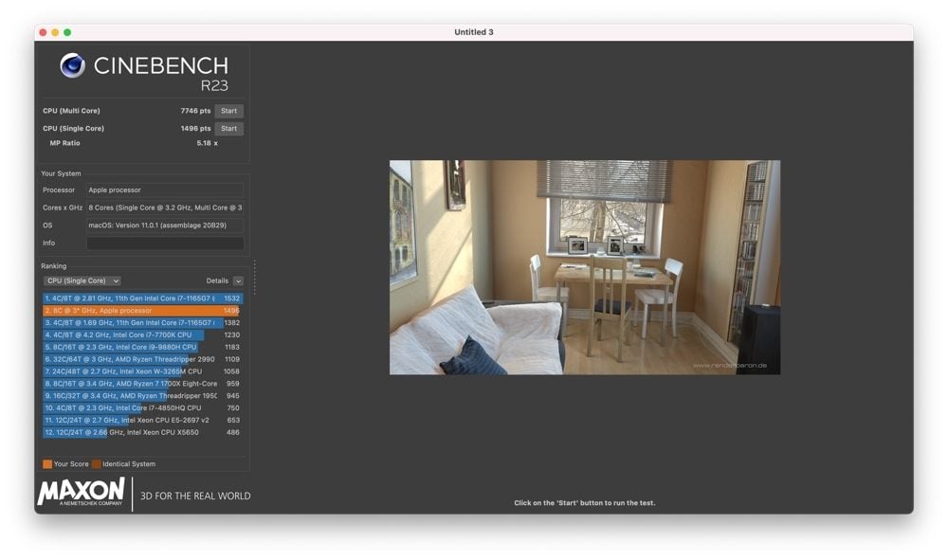
Task: Select ranking row 3 i7-1165G7 at 1.69 GHz
Action: click(x=143, y=323)
